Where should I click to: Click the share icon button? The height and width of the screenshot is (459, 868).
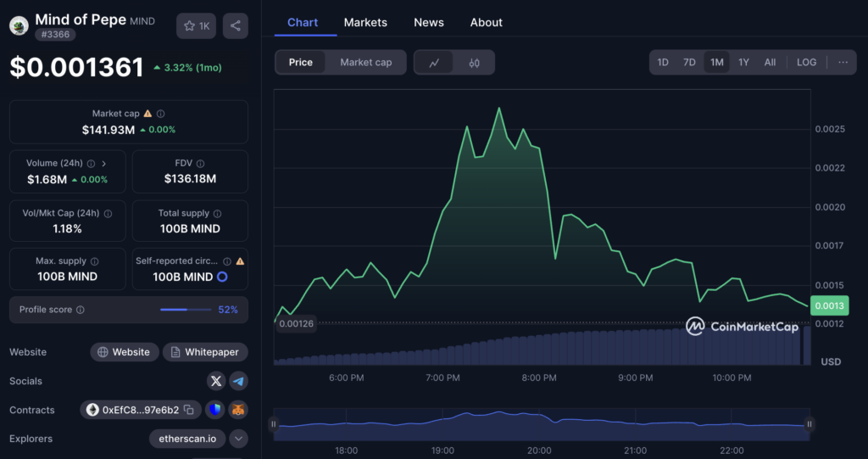pos(236,25)
